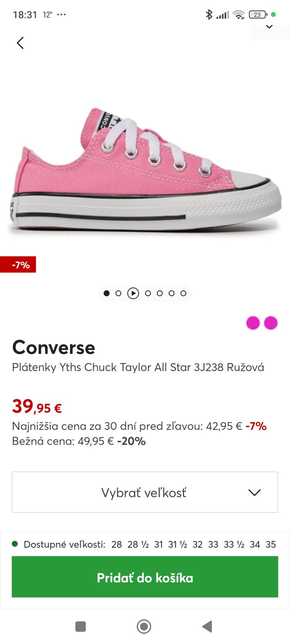The width and height of the screenshot is (290, 644).
Task: Select the second carousel image dot
Action: click(118, 293)
